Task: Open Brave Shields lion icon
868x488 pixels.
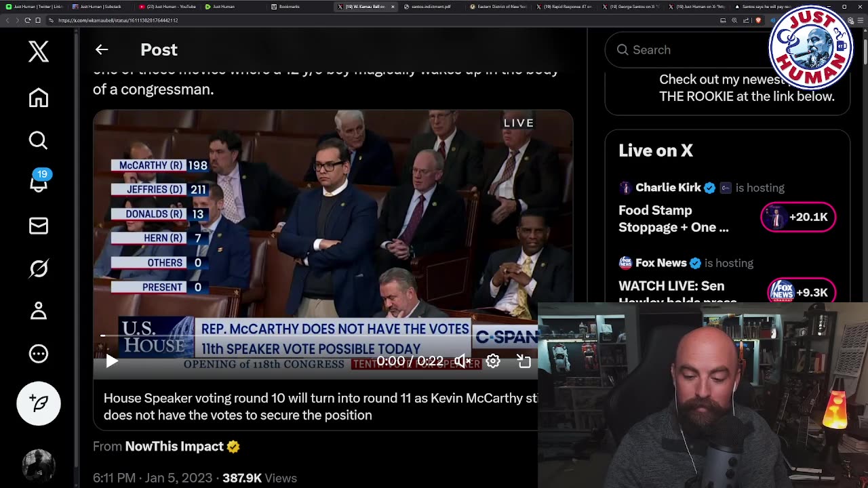Action: pyautogui.click(x=758, y=20)
